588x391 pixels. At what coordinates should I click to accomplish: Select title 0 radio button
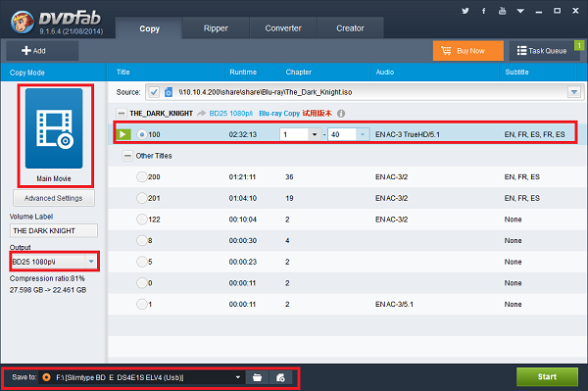coord(142,282)
